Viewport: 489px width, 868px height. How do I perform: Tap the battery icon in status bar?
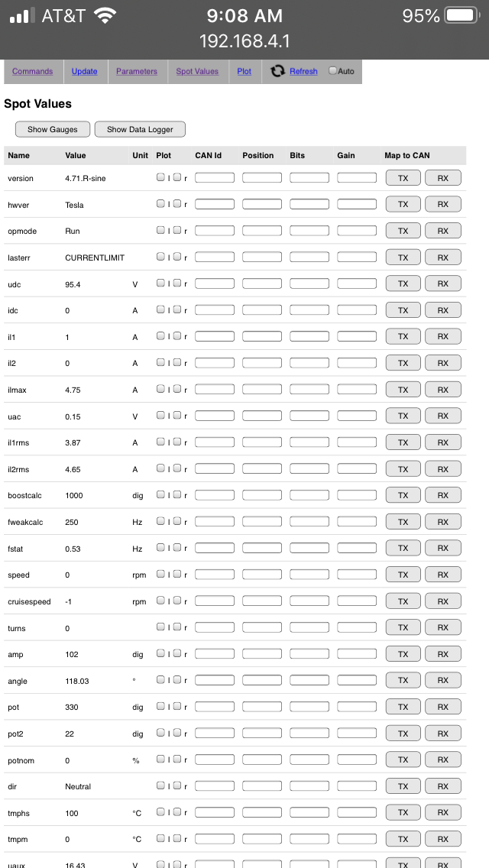point(462,15)
